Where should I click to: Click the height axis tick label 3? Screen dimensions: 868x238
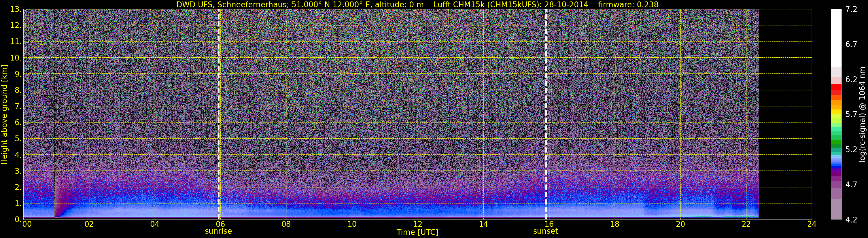(18, 171)
